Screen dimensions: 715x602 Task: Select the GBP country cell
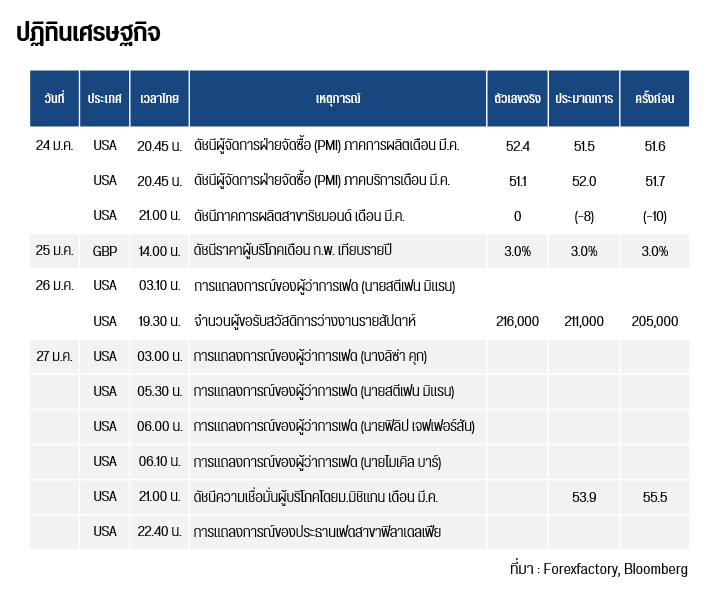[104, 251]
